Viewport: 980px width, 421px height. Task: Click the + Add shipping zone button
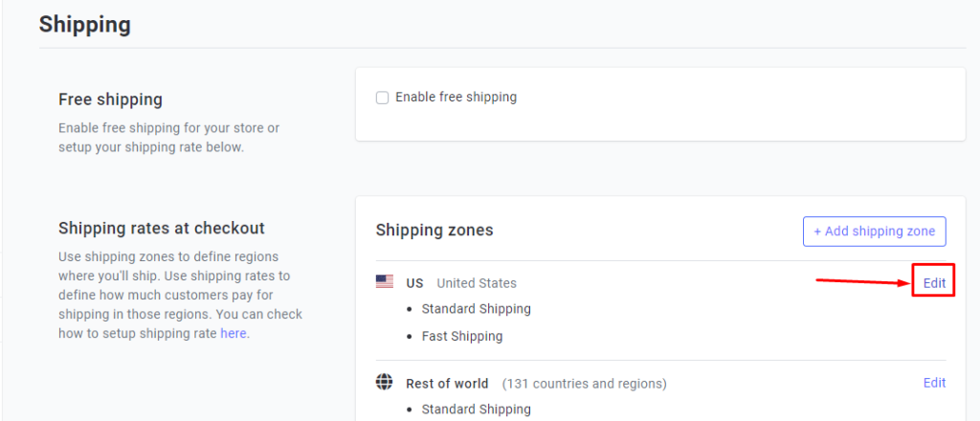click(875, 232)
